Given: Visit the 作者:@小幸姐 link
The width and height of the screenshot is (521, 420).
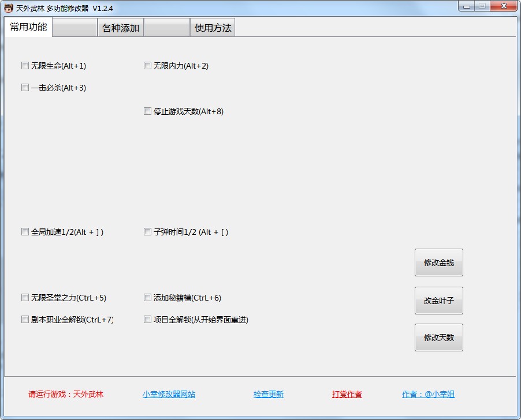Looking at the screenshot, I should (428, 395).
